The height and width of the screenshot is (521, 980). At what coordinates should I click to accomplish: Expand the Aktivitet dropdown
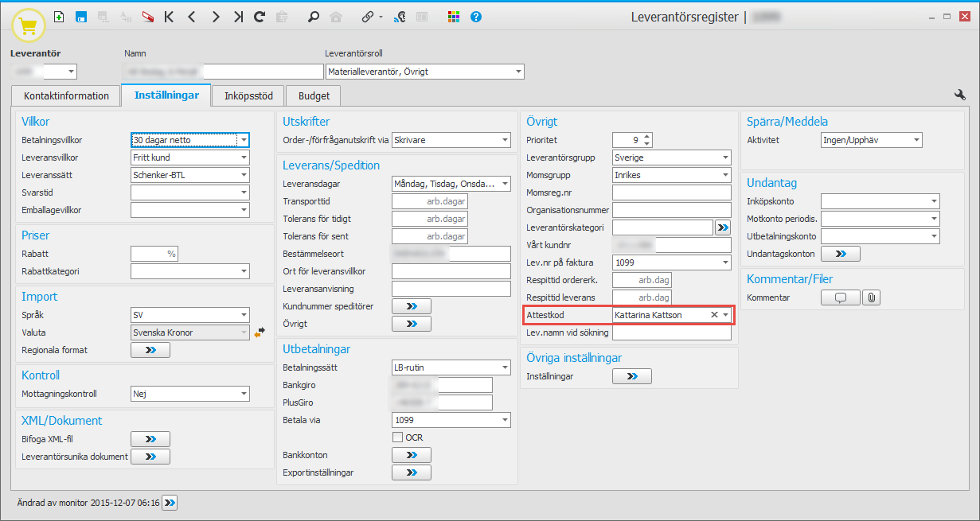[x=916, y=140]
